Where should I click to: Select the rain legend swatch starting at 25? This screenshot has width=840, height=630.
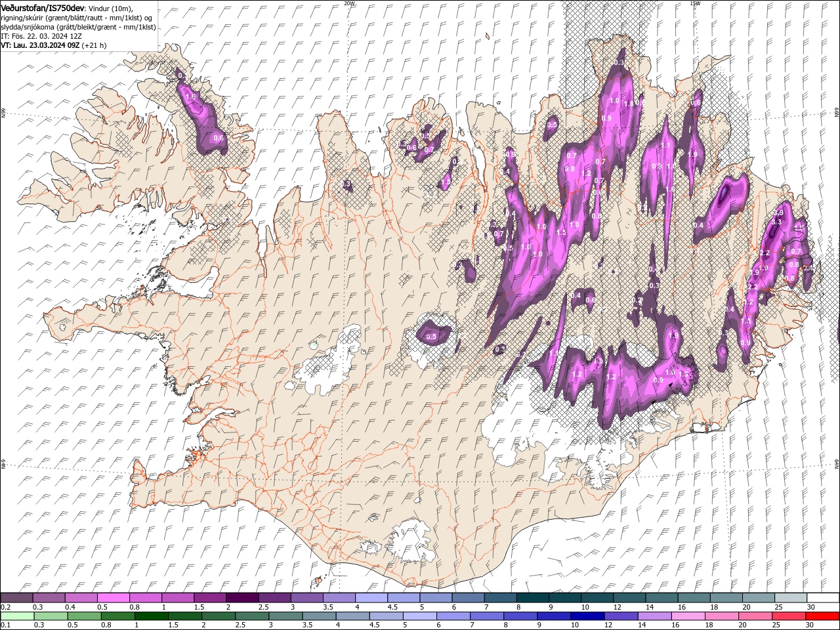point(789,616)
